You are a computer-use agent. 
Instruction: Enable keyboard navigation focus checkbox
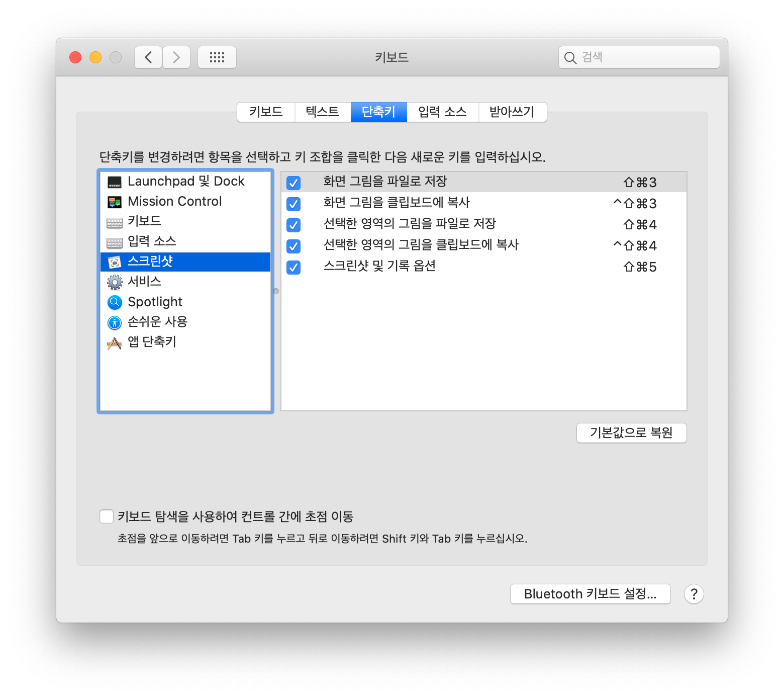coord(106,516)
